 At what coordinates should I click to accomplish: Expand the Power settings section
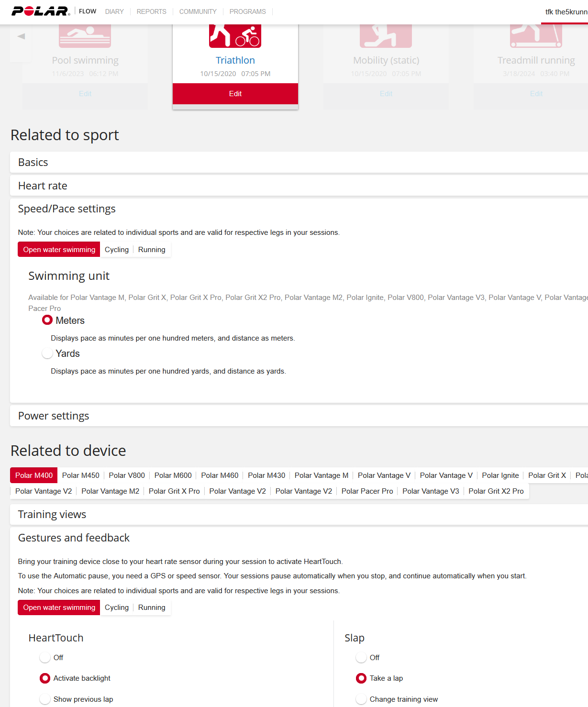[x=54, y=416]
